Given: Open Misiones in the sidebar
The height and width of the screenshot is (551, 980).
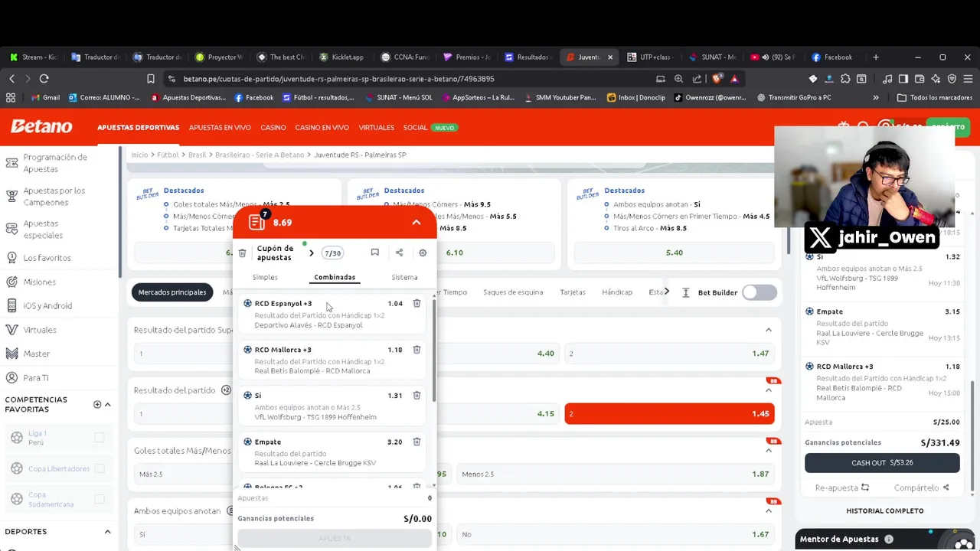Looking at the screenshot, I should coord(39,282).
